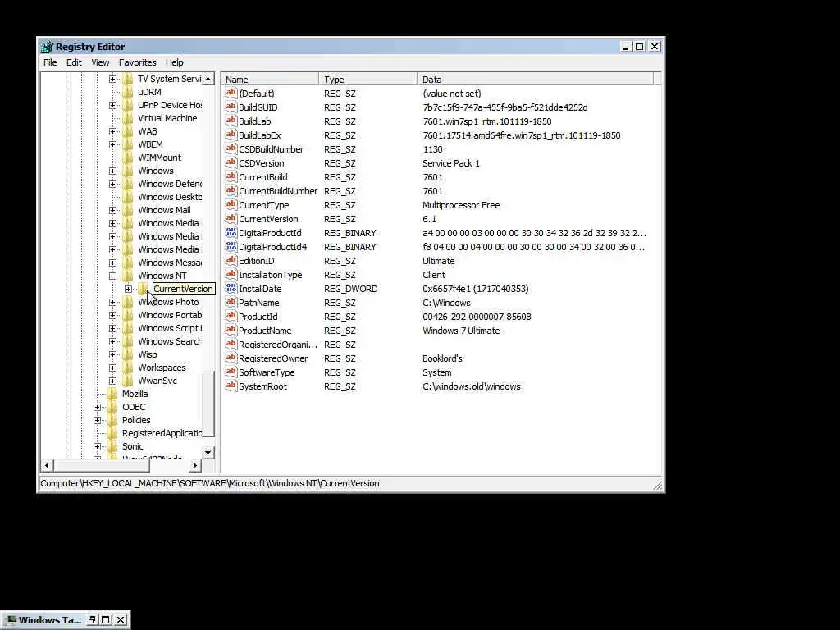Image resolution: width=840 pixels, height=630 pixels.
Task: Open the Favorites menu
Action: click(x=138, y=62)
